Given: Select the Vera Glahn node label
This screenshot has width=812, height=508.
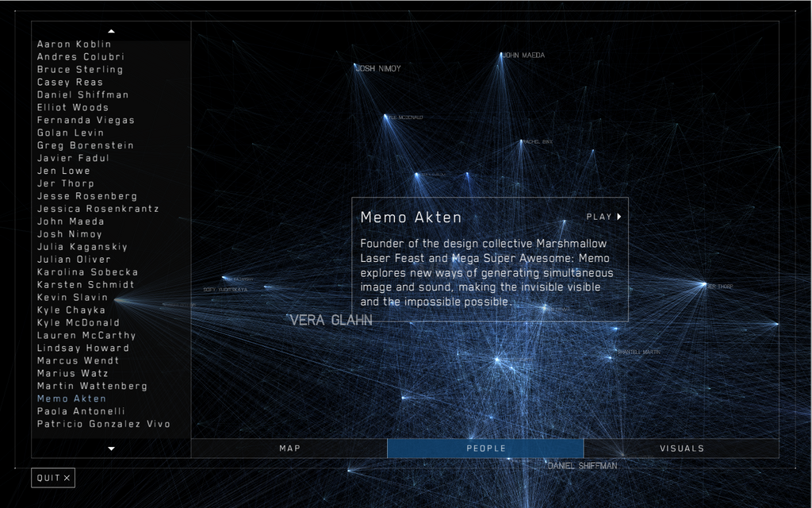Looking at the screenshot, I should pyautogui.click(x=331, y=321).
